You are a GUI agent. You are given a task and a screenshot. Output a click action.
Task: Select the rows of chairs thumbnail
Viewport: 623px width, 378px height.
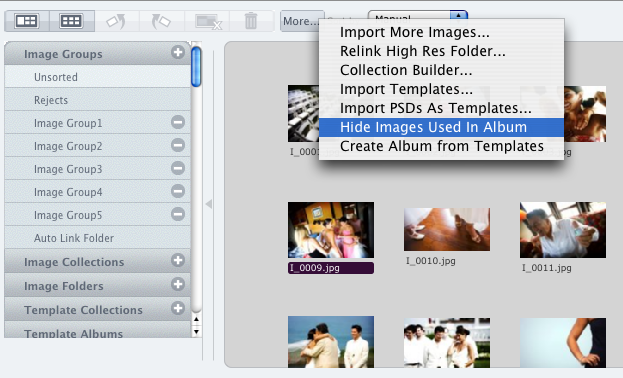[304, 114]
